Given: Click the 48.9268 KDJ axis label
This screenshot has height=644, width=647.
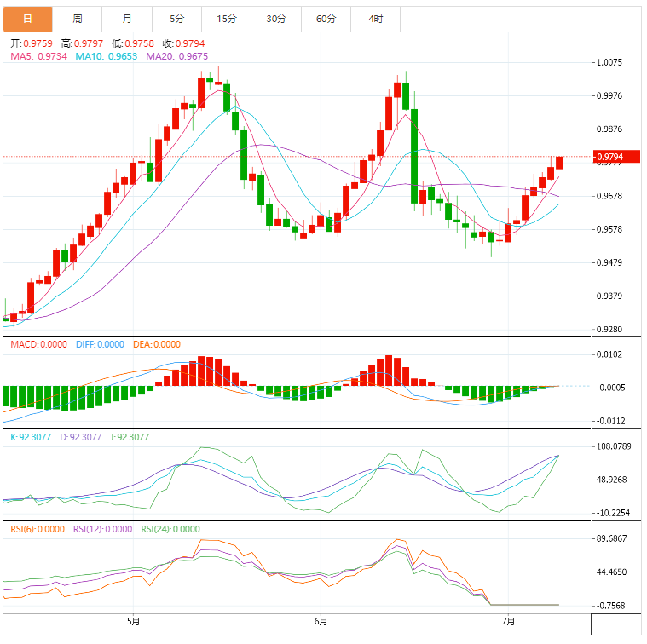Looking at the screenshot, I should tap(611, 480).
